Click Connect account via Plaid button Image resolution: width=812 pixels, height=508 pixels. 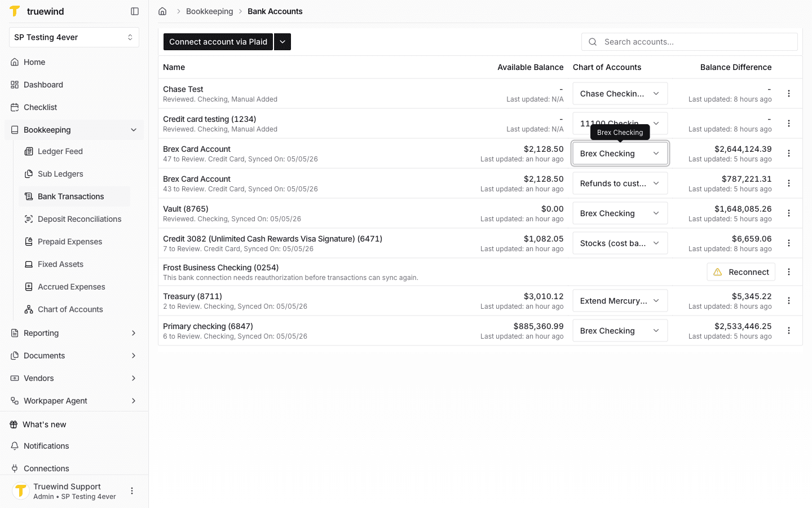(218, 42)
